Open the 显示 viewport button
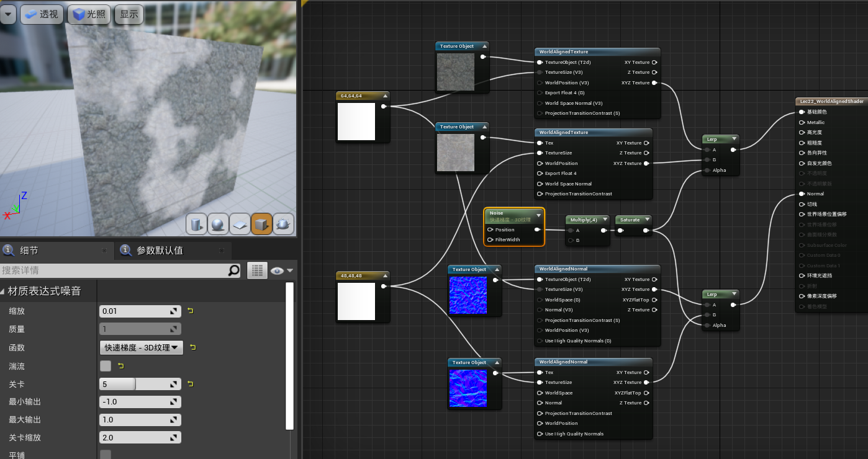The image size is (868, 459). click(x=129, y=14)
